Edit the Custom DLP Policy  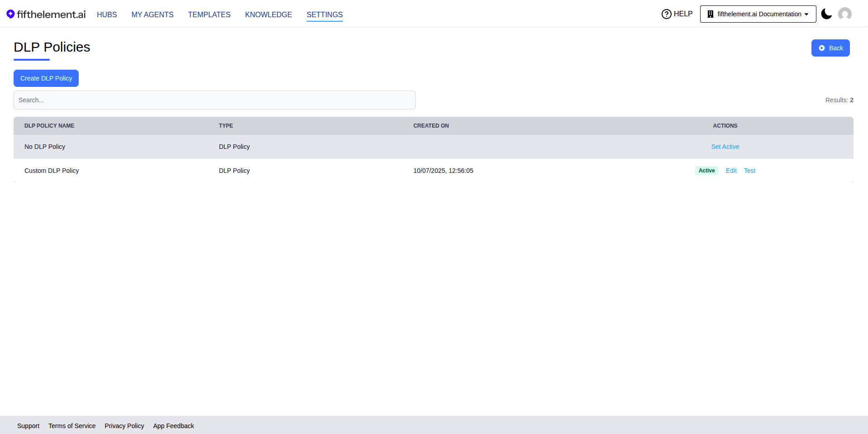(x=731, y=171)
